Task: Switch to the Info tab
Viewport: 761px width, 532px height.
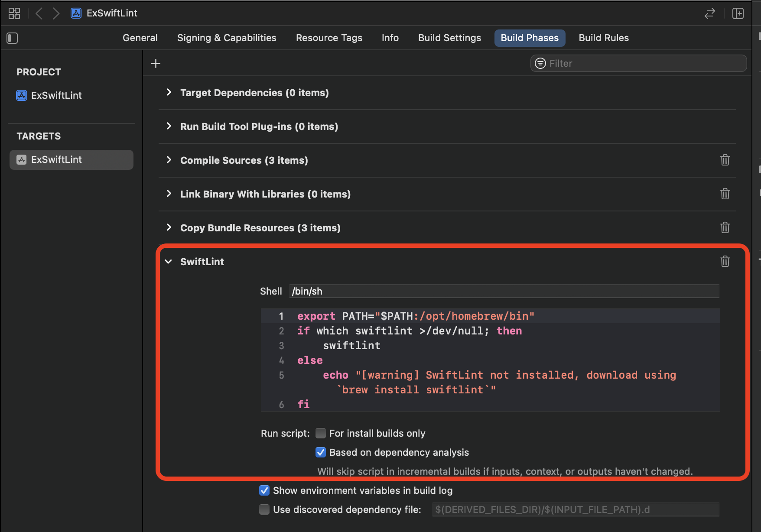Action: click(x=390, y=38)
